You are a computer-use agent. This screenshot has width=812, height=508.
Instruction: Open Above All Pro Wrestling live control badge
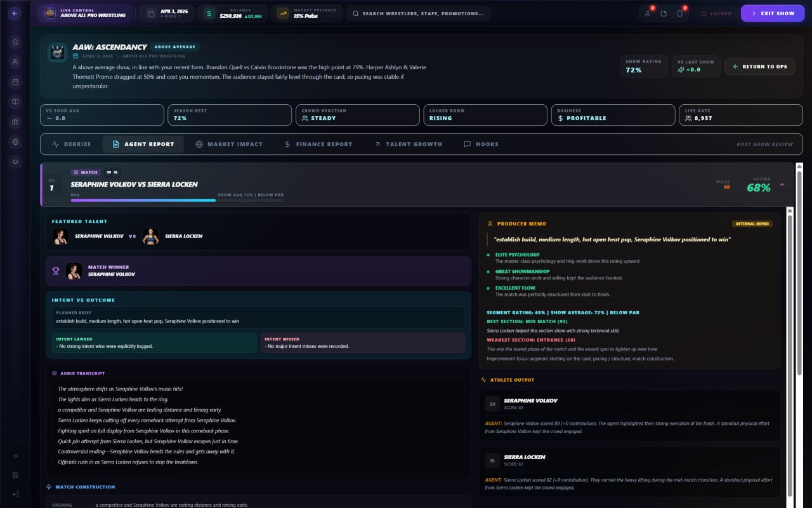point(84,13)
